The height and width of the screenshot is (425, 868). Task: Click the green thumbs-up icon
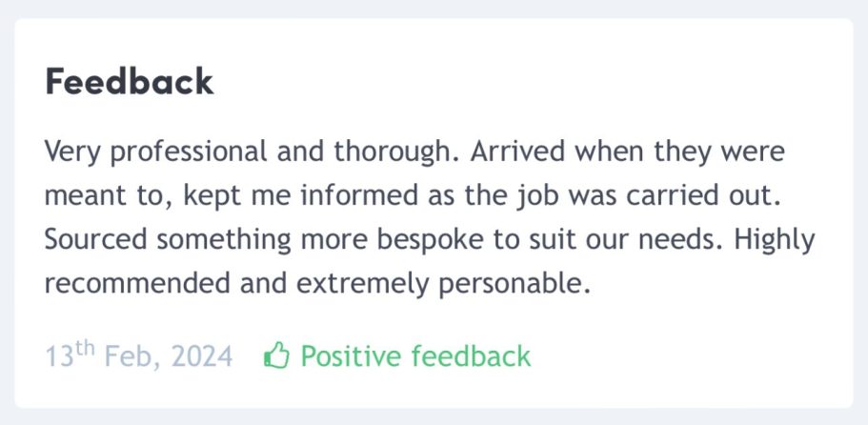pos(276,356)
